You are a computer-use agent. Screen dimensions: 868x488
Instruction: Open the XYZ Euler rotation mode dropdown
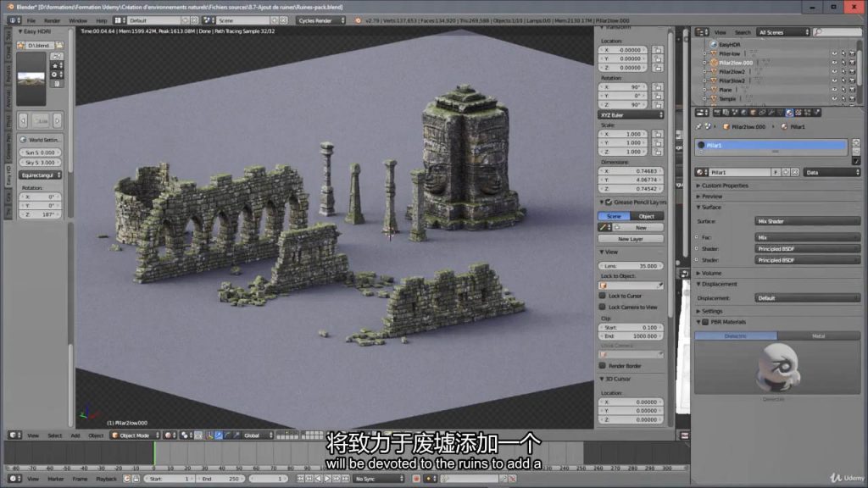[x=631, y=115]
